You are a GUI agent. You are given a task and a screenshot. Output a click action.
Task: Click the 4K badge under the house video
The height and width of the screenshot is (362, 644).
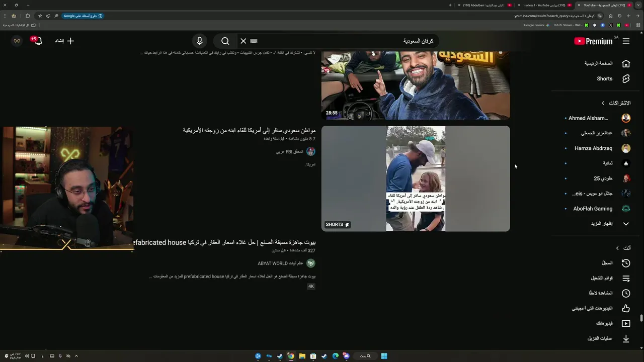(311, 286)
